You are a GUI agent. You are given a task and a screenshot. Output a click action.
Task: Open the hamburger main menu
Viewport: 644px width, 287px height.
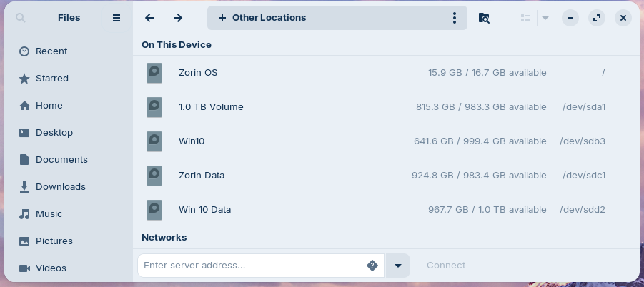117,18
